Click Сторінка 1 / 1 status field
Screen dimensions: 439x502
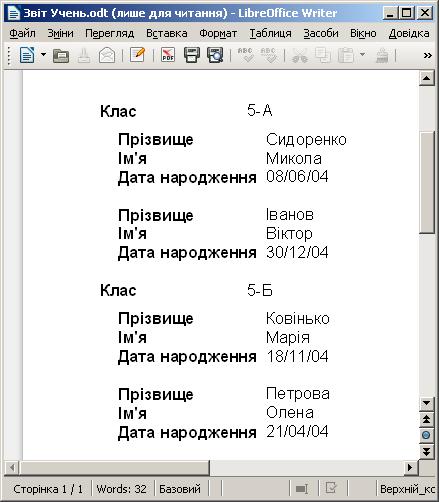[x=48, y=489]
